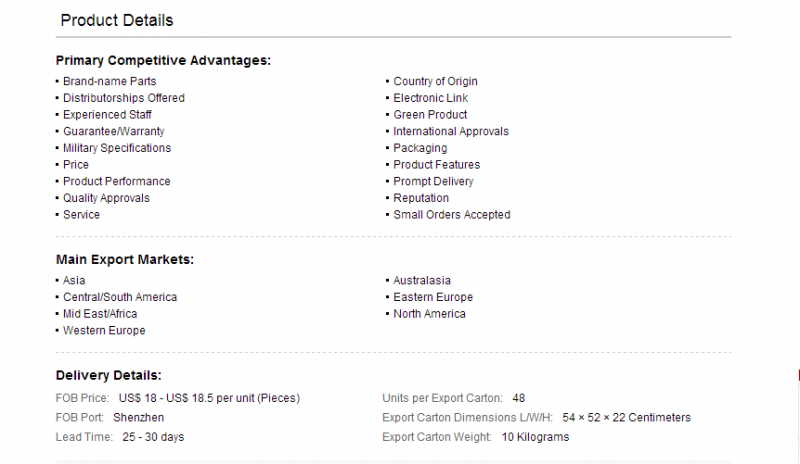800x464 pixels.
Task: Select Western Europe market
Action: [104, 331]
